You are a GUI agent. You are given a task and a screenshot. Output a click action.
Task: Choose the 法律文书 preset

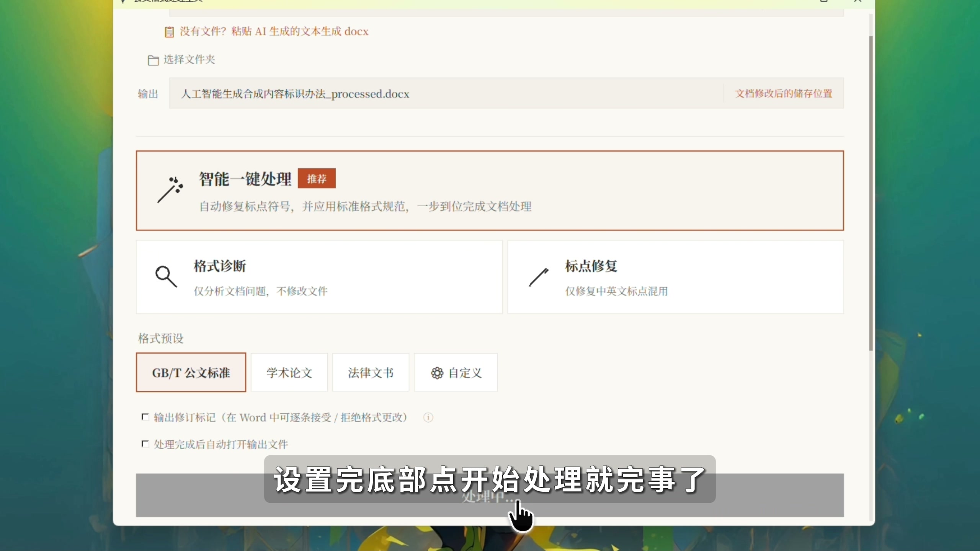click(x=371, y=372)
